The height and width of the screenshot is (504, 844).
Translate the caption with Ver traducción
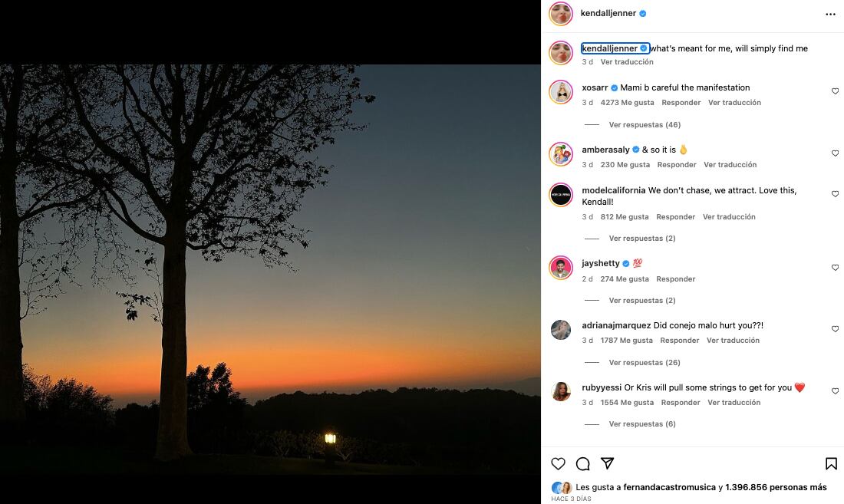pos(627,62)
